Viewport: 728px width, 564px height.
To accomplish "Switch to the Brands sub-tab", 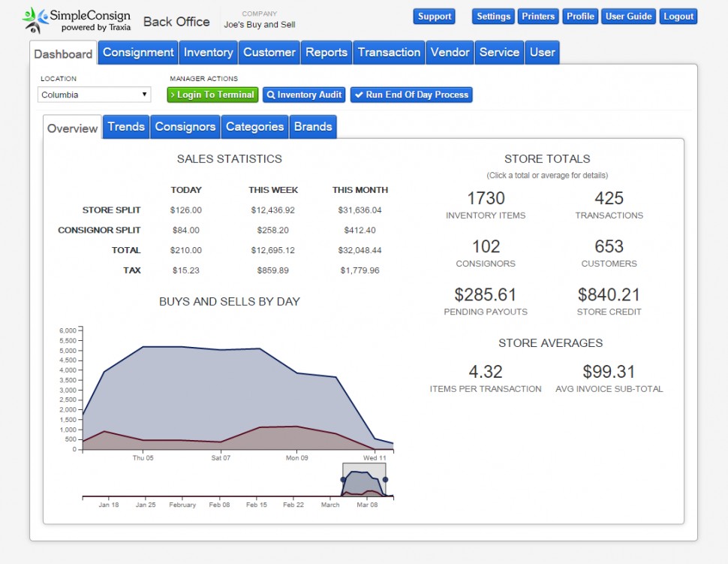I will coord(313,126).
